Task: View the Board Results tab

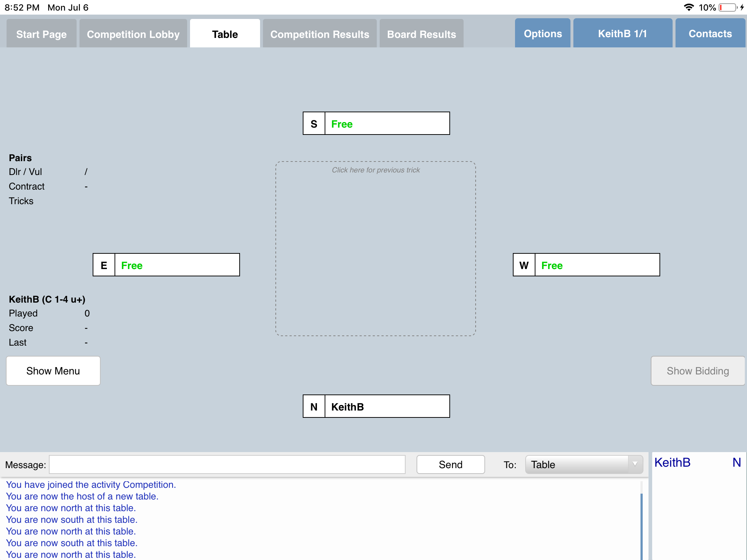Action: [421, 34]
